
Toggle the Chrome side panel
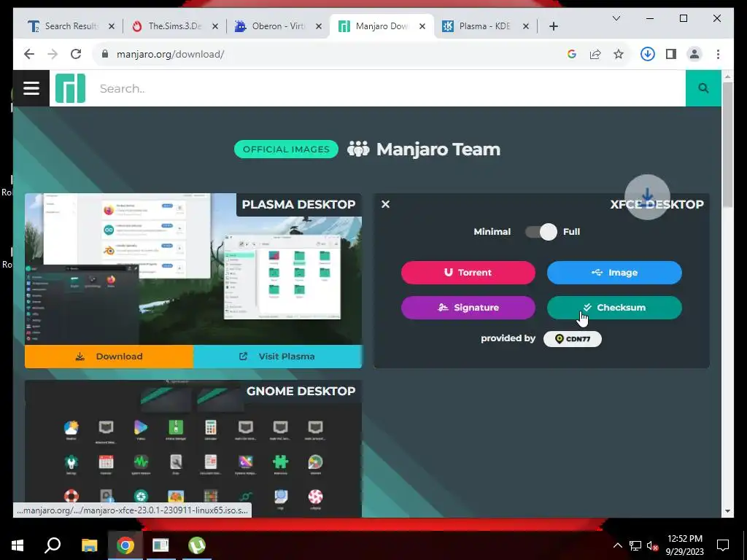[x=671, y=54]
